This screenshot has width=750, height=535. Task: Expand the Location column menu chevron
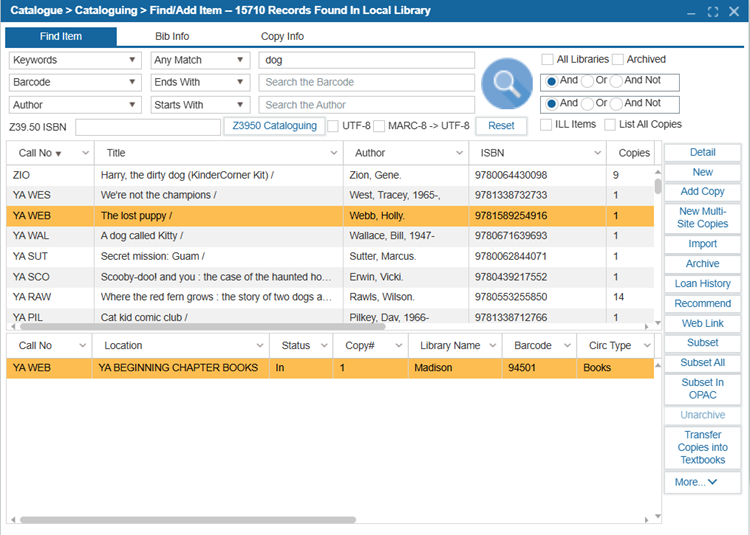pos(260,346)
